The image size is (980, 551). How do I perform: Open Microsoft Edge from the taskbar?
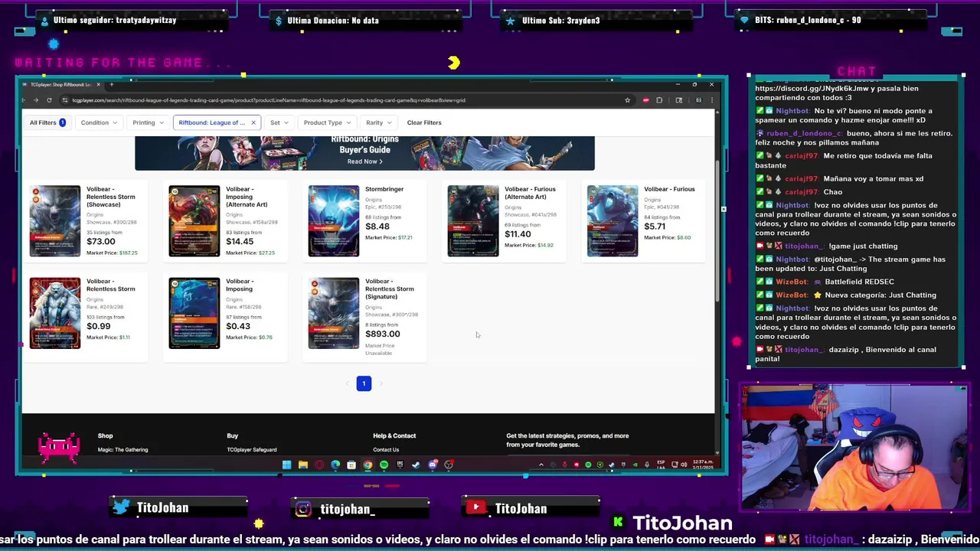[335, 465]
